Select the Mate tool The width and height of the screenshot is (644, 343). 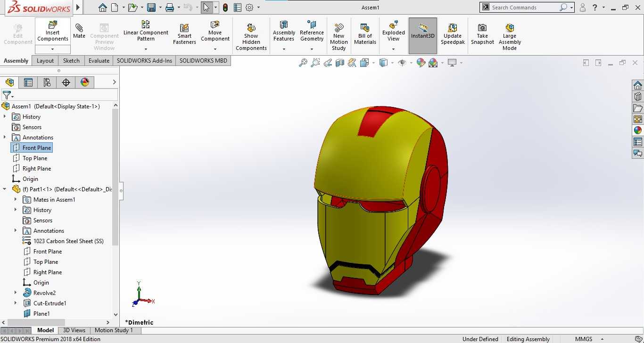(x=79, y=31)
